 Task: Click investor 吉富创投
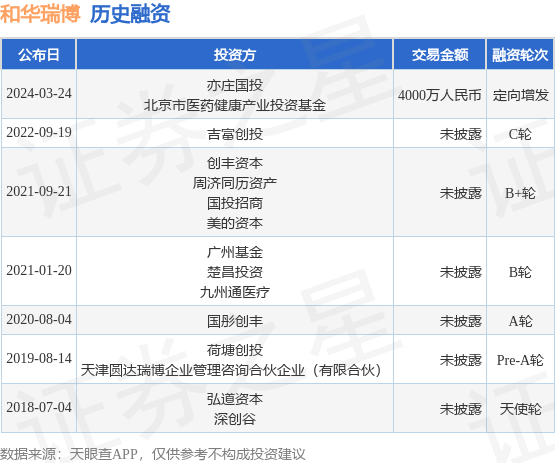click(x=235, y=134)
